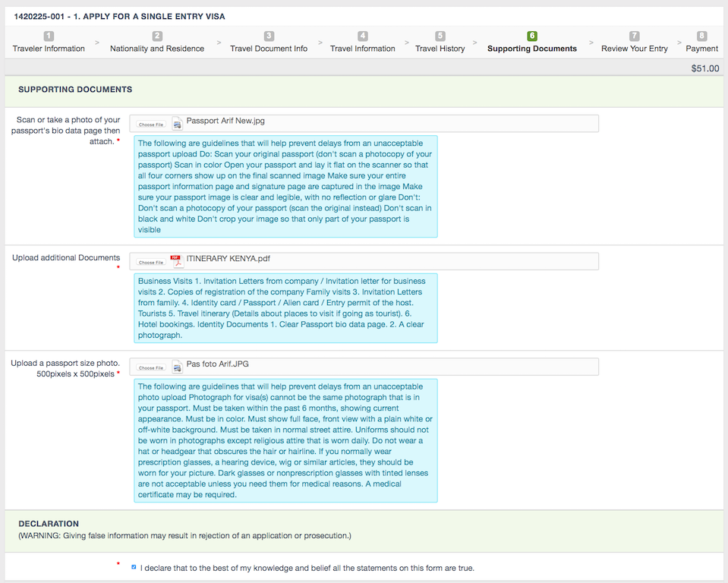The width and height of the screenshot is (728, 583).
Task: Click the passport upload guidelines info box
Action: pyautogui.click(x=285, y=186)
